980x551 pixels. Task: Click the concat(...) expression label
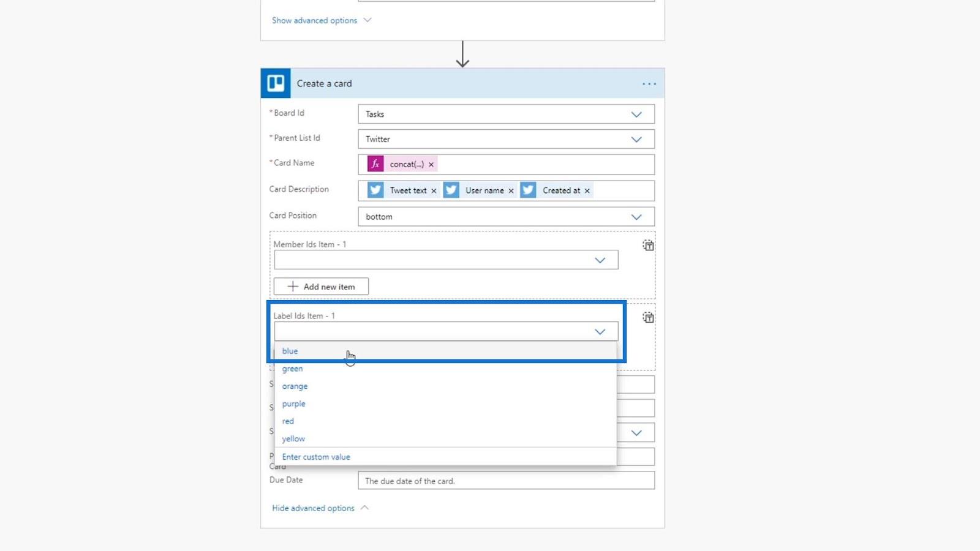coord(407,164)
